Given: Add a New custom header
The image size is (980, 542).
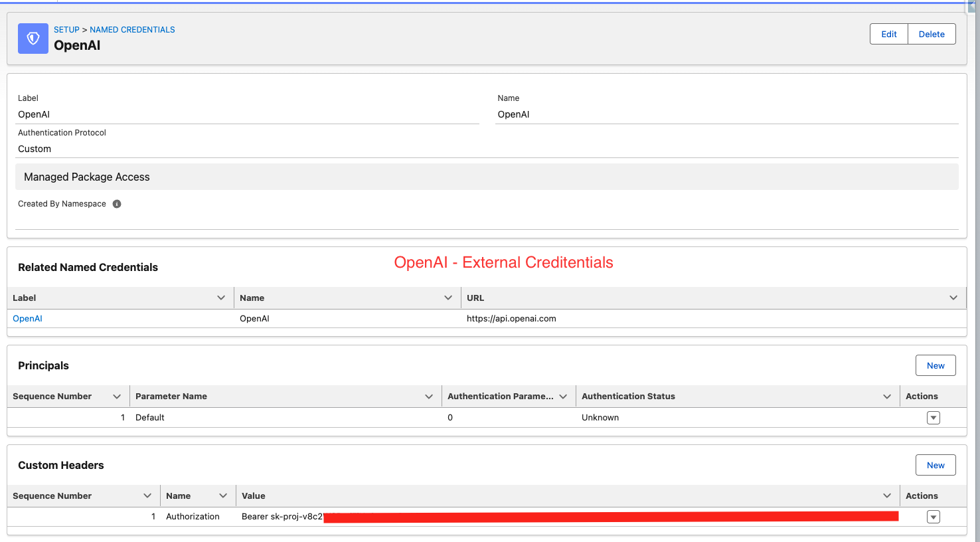Looking at the screenshot, I should point(936,465).
